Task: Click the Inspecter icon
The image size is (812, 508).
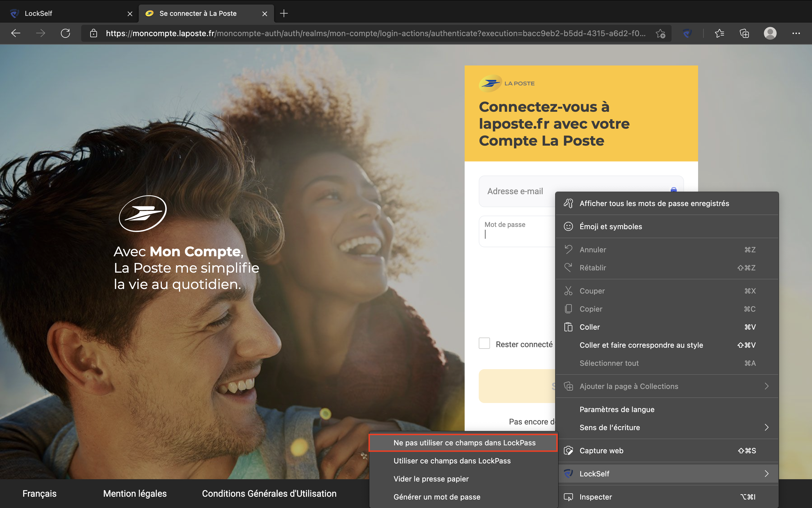Action: tap(568, 497)
